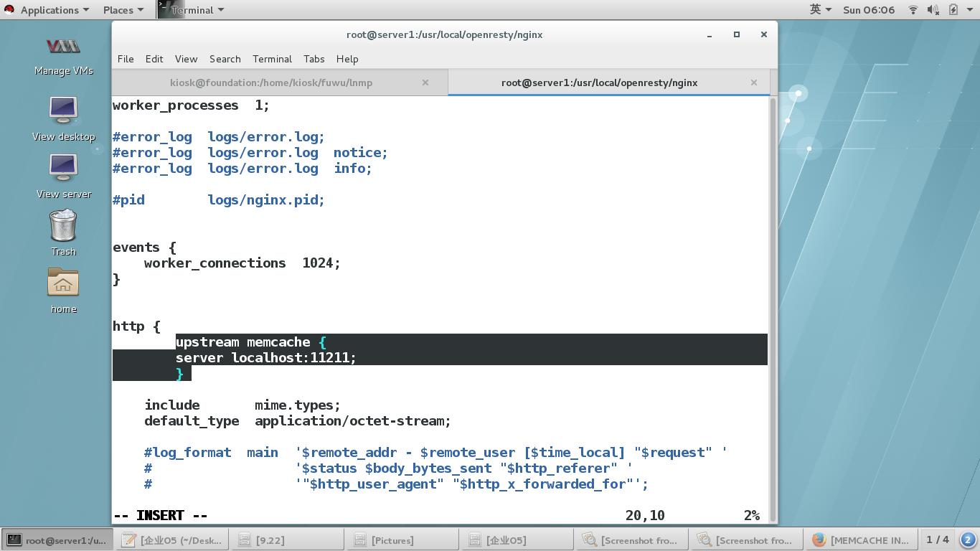Image resolution: width=980 pixels, height=551 pixels.
Task: Click the -- INSERT -- mode indicator
Action: tap(160, 516)
